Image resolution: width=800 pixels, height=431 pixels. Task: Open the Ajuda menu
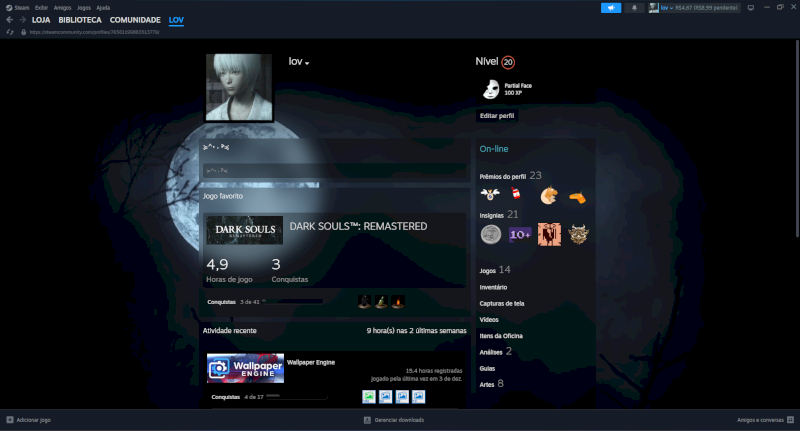(x=103, y=8)
